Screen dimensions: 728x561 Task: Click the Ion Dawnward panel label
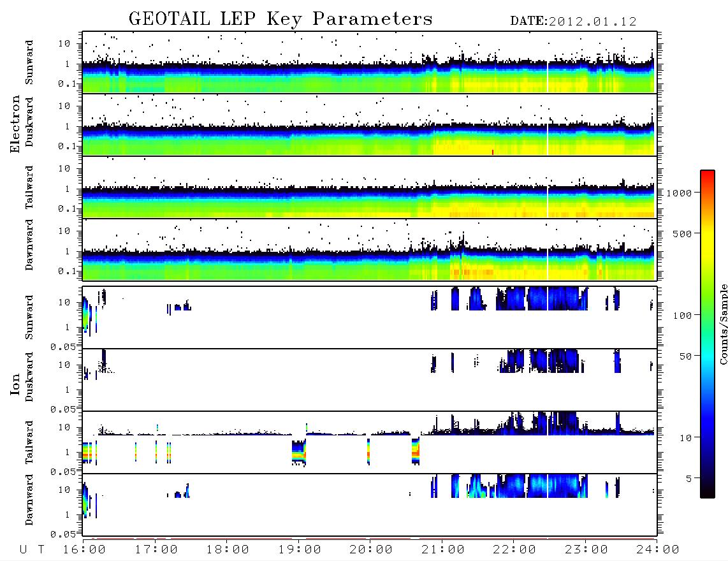(29, 500)
